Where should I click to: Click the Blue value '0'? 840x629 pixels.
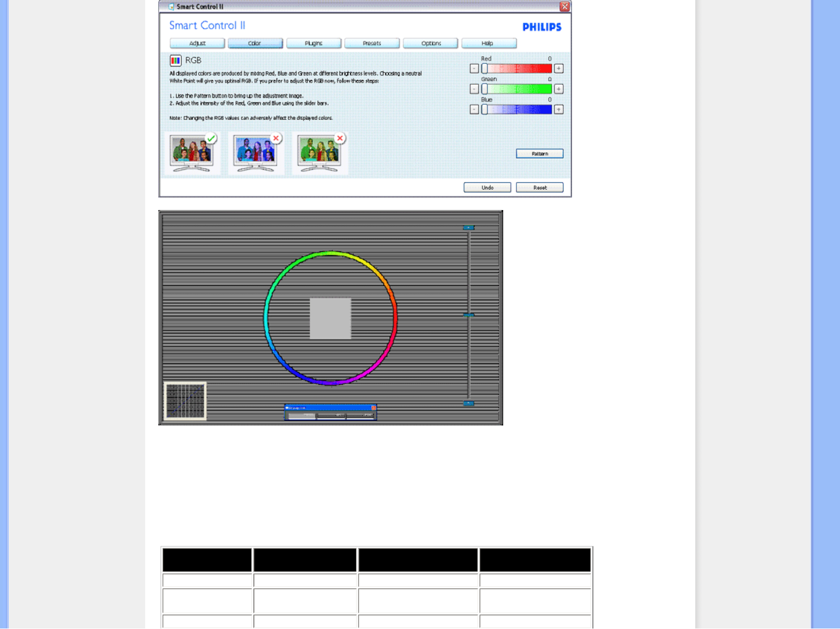coord(550,100)
